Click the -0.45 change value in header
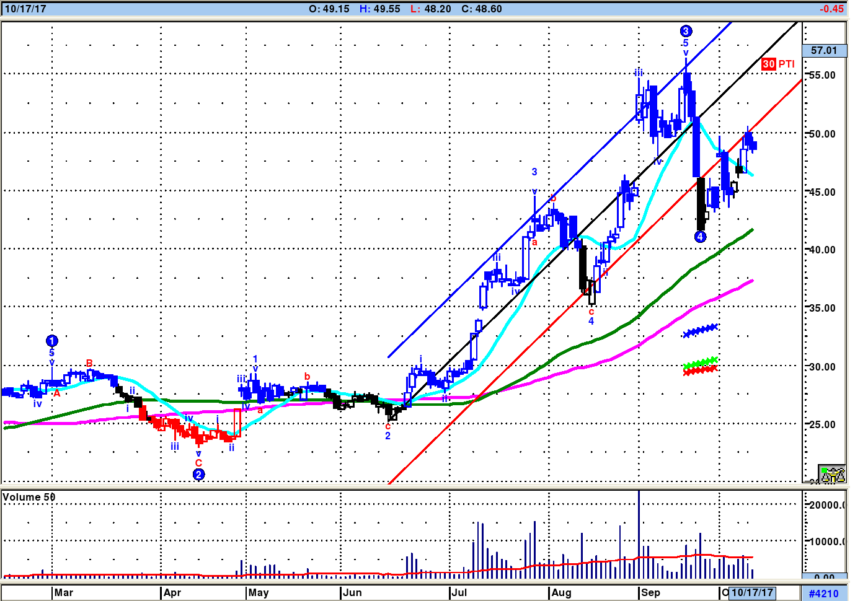Viewport: 868px width, 601px height. click(831, 9)
